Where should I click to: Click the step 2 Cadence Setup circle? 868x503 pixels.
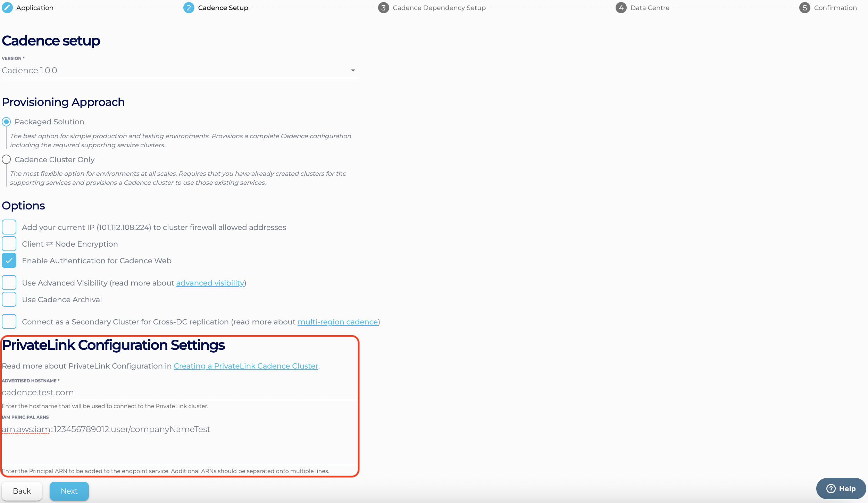[x=189, y=8]
